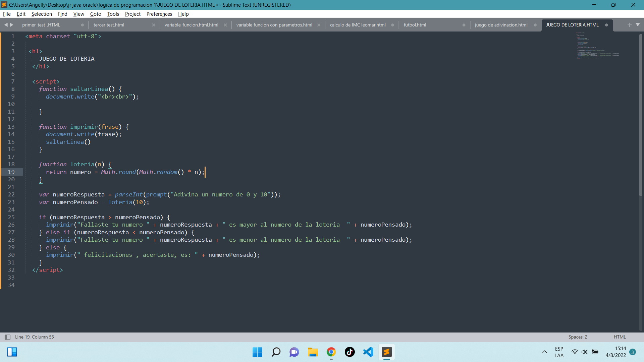Open the Chat app on taskbar
This screenshot has height=362, width=644.
294,352
